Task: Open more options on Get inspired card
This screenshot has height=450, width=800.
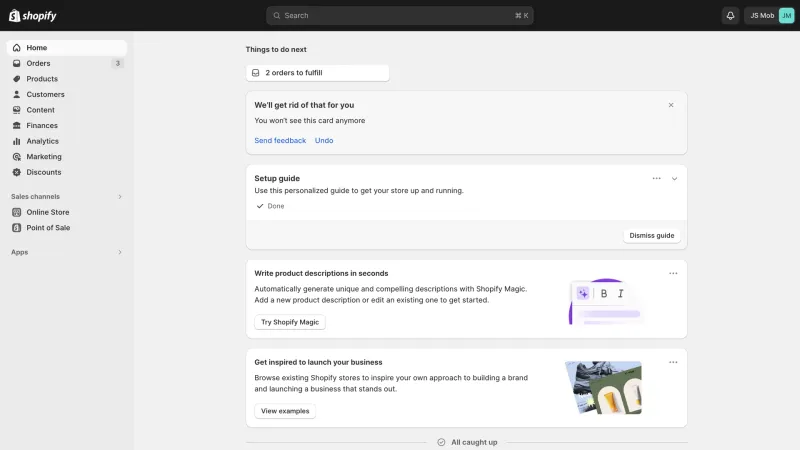Action: click(x=673, y=362)
